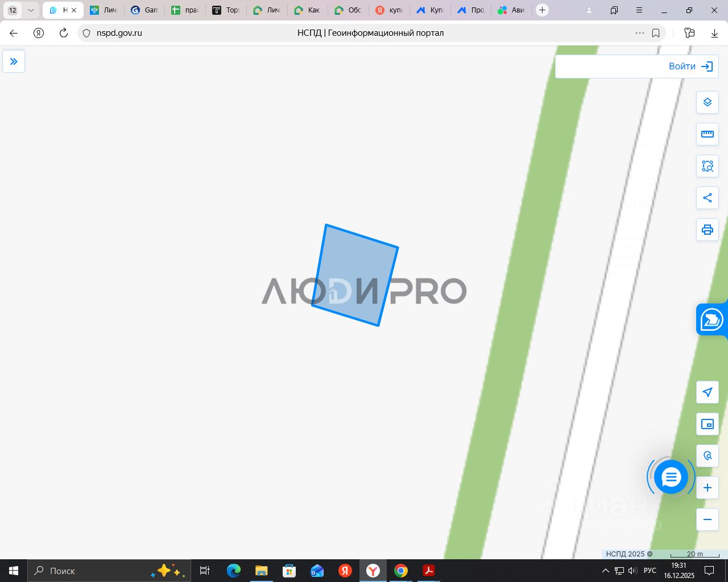Open the object search on map tool

[708, 456]
